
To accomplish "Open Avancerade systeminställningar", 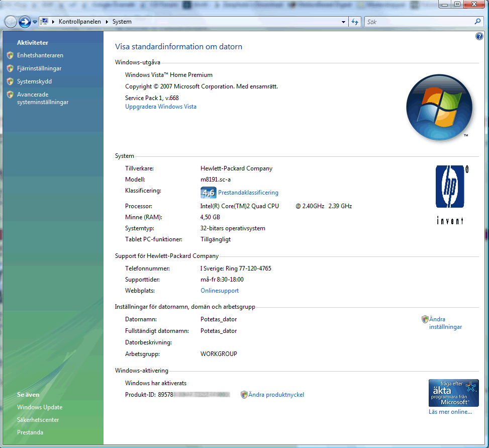I will tap(43, 98).
